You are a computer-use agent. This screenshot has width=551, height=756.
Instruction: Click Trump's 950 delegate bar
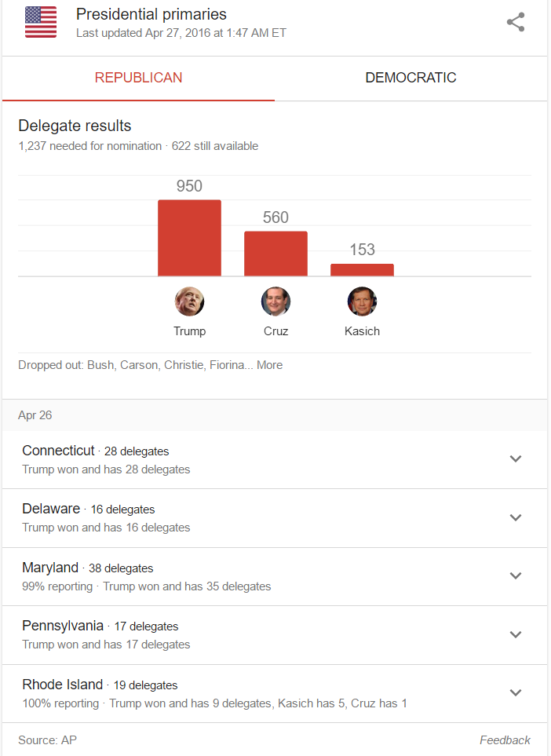point(189,238)
